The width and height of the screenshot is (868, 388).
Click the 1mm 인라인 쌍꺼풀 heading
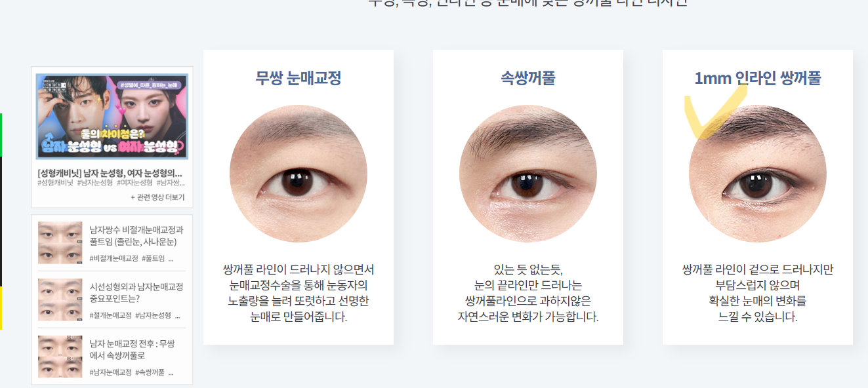click(758, 79)
